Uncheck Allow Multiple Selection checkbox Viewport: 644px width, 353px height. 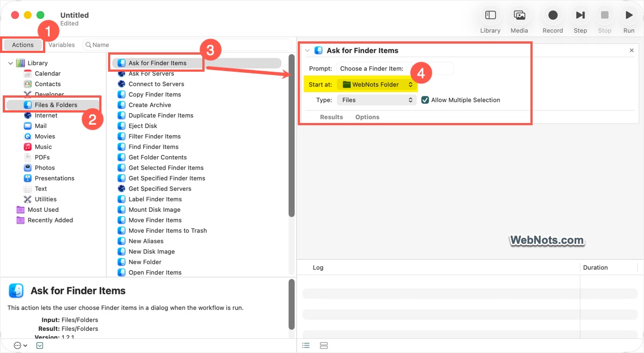[x=425, y=100]
